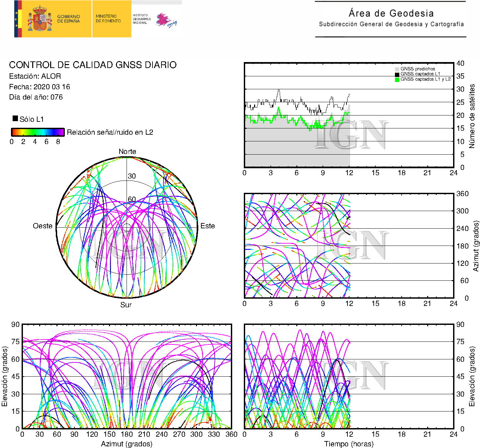The height and width of the screenshot is (448, 480).
Task: Click the black GNSS captados L1 legend square
Action: 397,74
